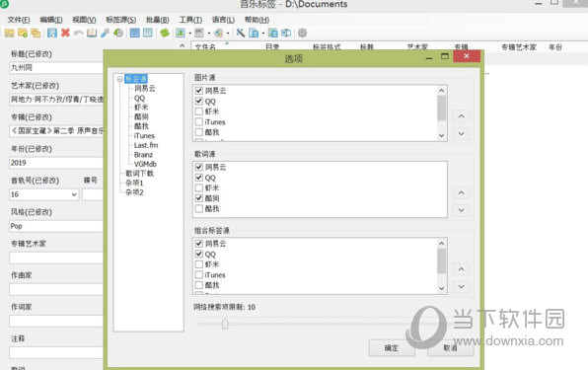This screenshot has height=370, width=588.
Task: Move 图片源 item down with arrow button
Action: tap(462, 133)
